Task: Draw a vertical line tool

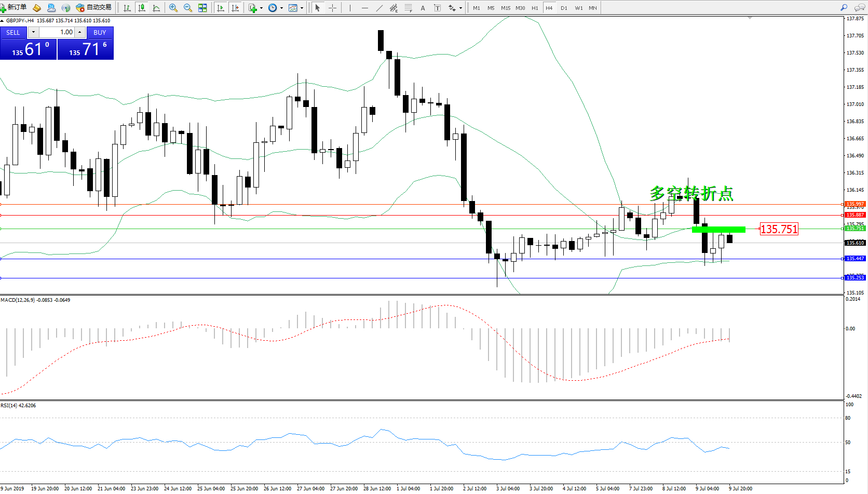Action: (350, 8)
